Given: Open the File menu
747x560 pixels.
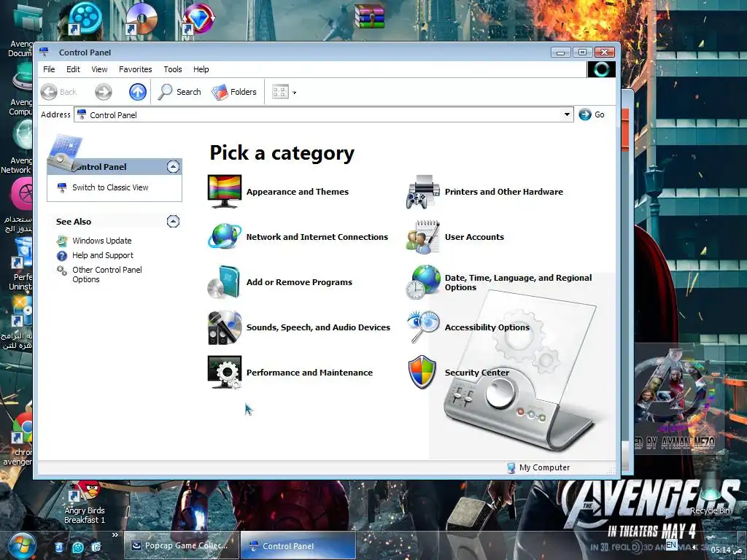Looking at the screenshot, I should pyautogui.click(x=49, y=69).
